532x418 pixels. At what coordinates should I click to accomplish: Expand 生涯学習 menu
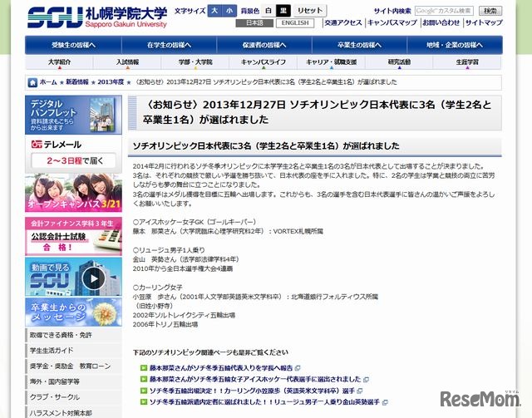point(467,62)
